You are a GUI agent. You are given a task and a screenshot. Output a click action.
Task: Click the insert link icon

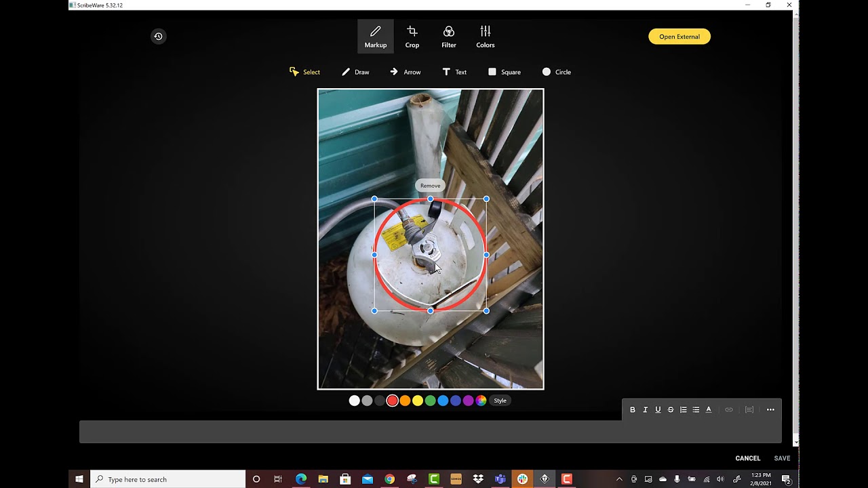tap(729, 409)
